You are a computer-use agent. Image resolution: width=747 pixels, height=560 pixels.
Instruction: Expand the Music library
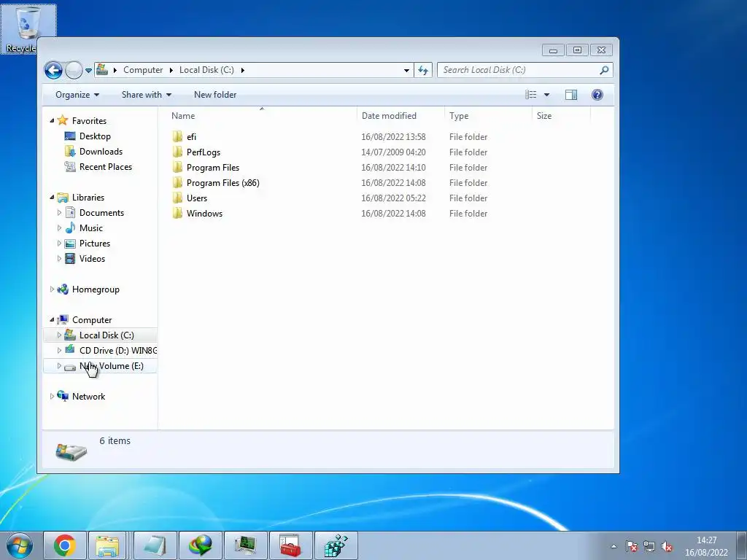tap(59, 228)
